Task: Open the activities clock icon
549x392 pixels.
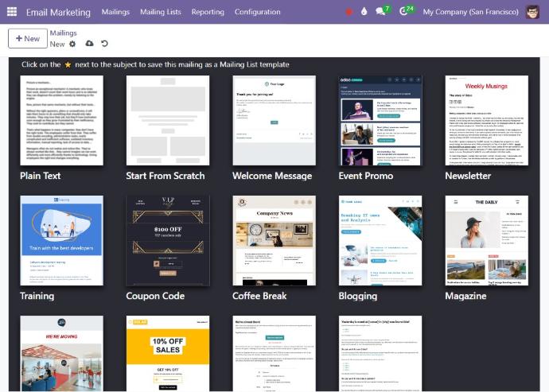Action: [405, 12]
